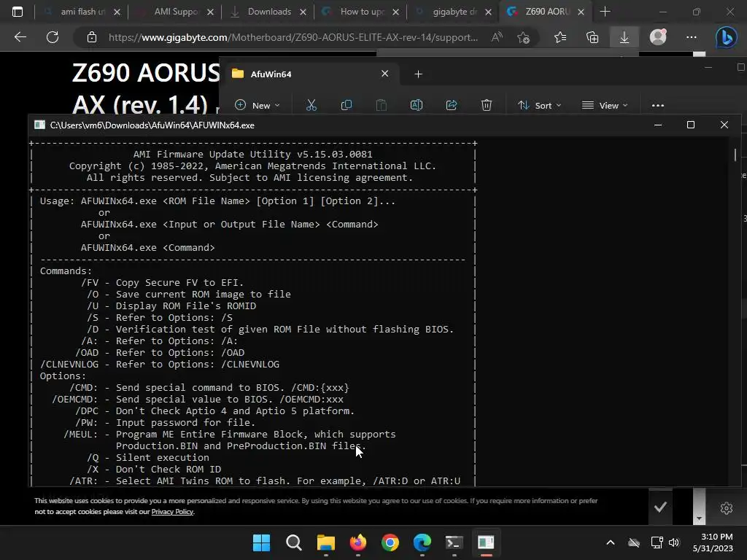
Task: Click the AFUWINx64.exe console title icon
Action: [x=39, y=125]
